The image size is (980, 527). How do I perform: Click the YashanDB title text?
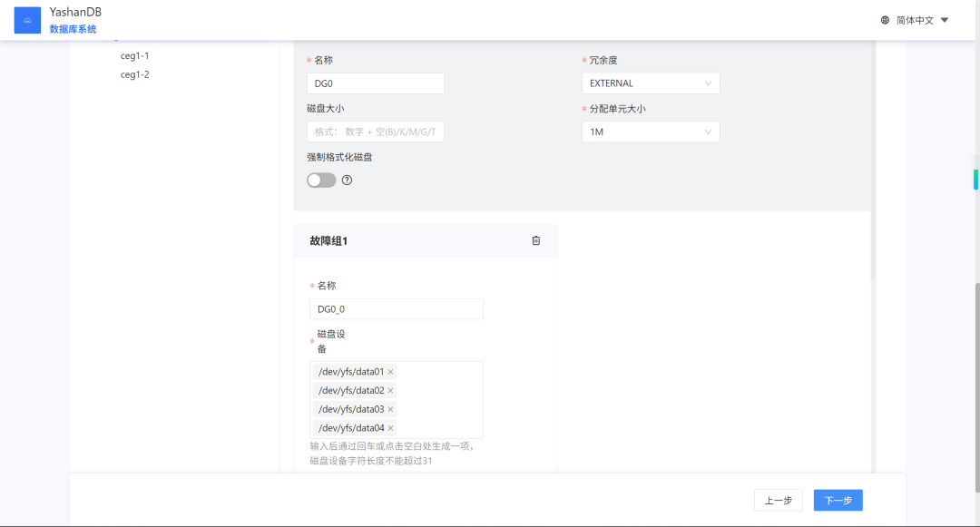coord(75,12)
